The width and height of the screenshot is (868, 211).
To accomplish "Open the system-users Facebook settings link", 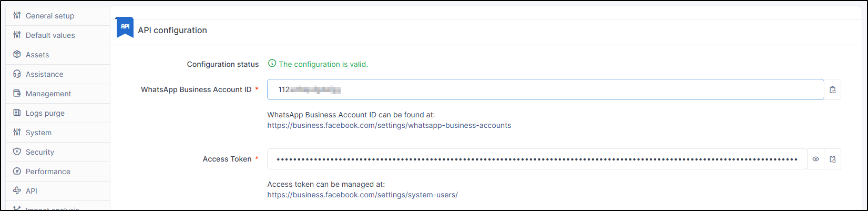I will tap(362, 195).
